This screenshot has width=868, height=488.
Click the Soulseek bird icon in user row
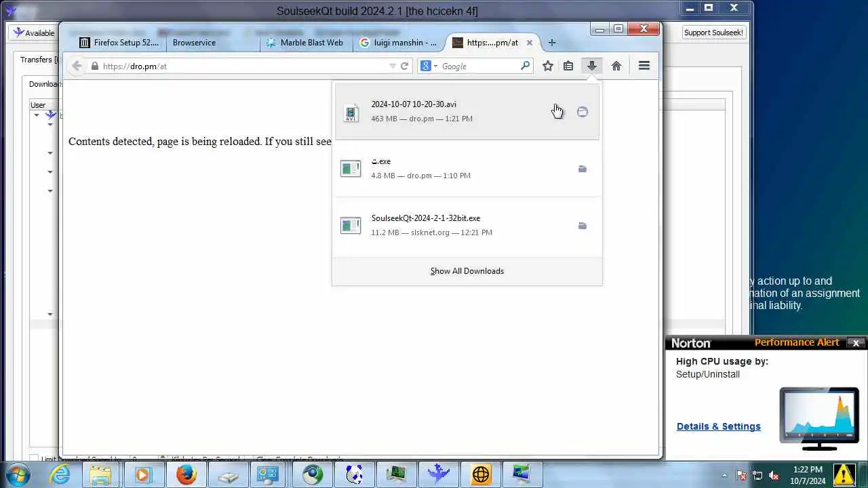(50, 115)
